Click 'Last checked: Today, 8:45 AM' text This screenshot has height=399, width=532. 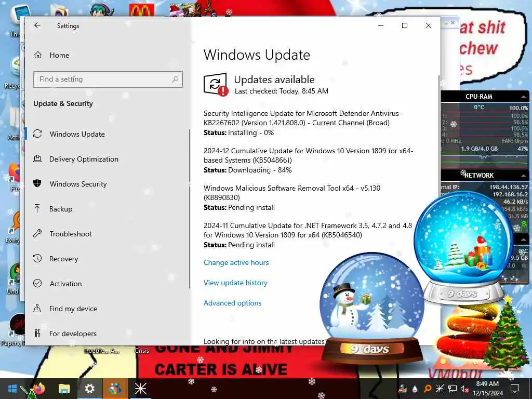[x=282, y=91]
